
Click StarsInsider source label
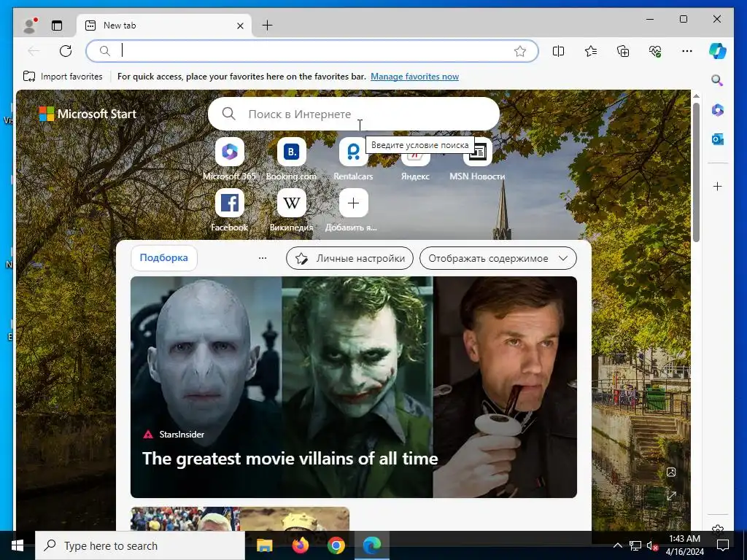[x=182, y=435]
